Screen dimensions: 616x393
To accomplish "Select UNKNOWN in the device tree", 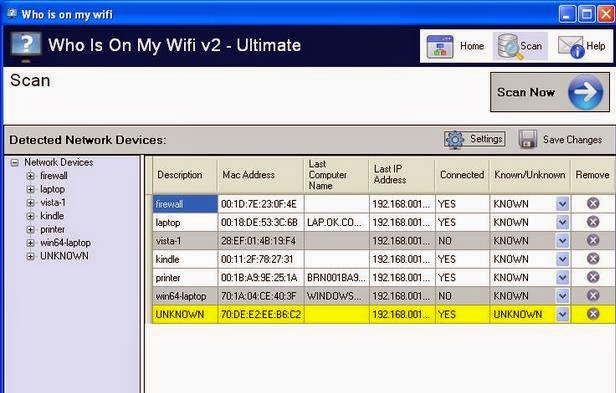I will coord(64,256).
